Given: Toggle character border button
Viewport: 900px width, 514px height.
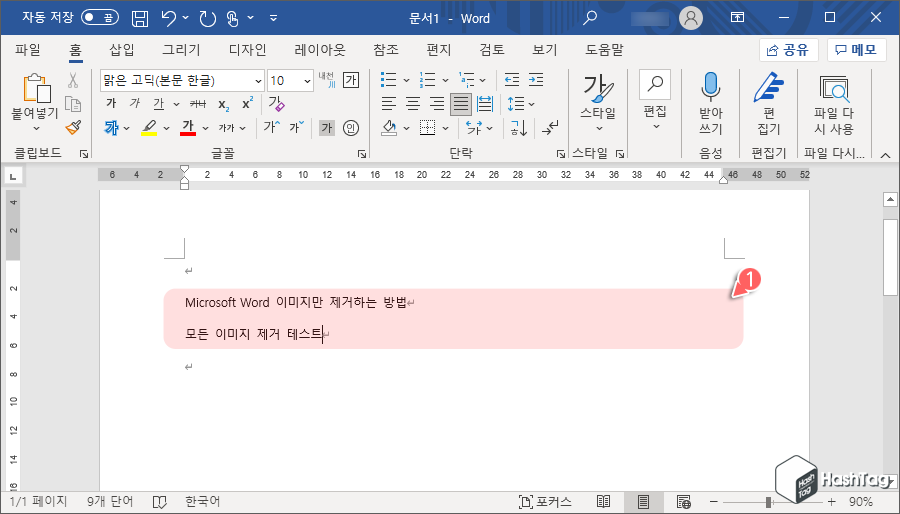Looking at the screenshot, I should [x=351, y=80].
